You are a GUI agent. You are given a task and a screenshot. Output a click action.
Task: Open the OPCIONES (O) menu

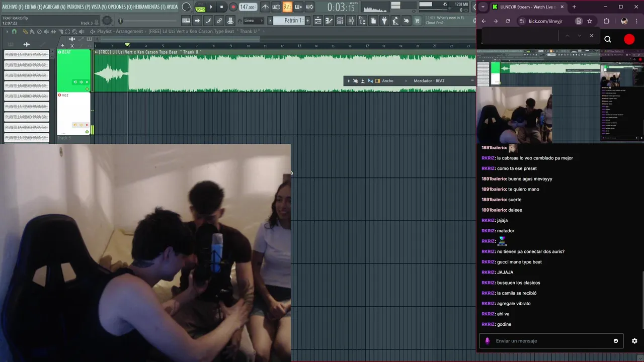pyautogui.click(x=120, y=7)
